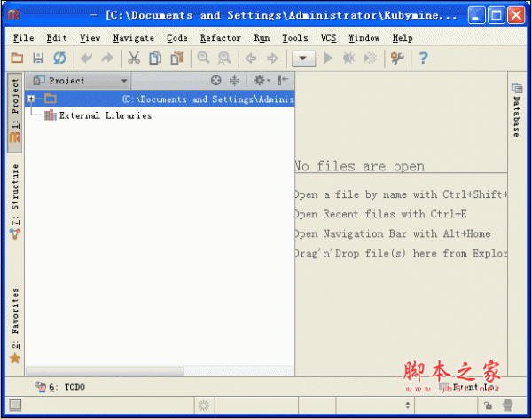This screenshot has height=419, width=532.
Task: Open the Project view dropdown
Action: [x=123, y=80]
